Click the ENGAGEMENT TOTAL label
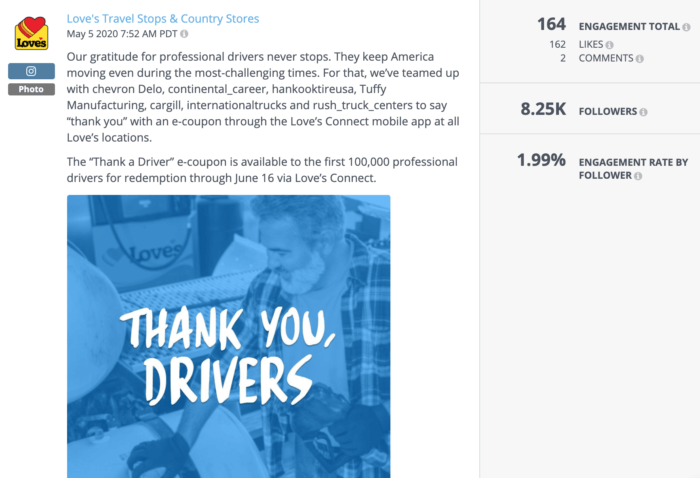Image resolution: width=700 pixels, height=478 pixels. [x=629, y=26]
